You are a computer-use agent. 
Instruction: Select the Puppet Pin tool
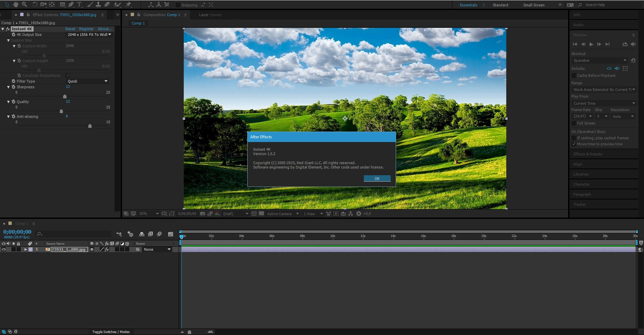(128, 4)
